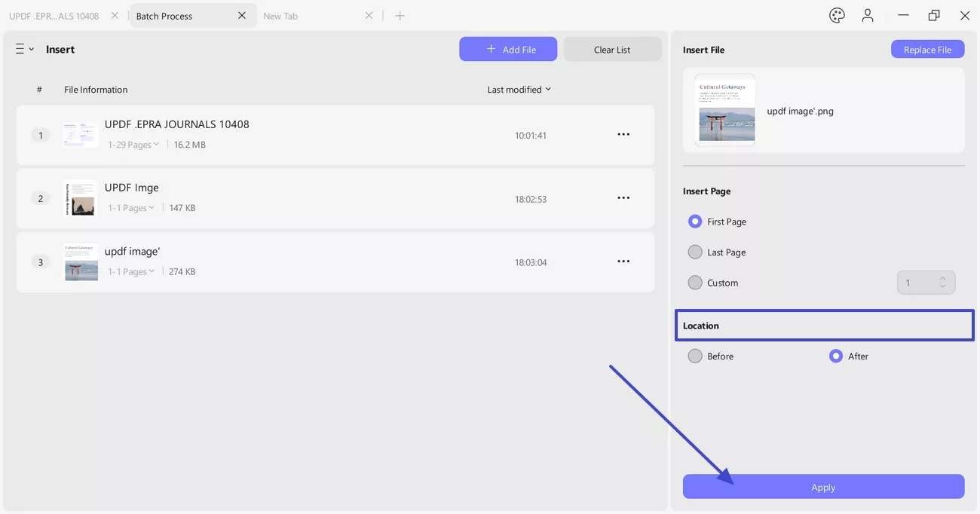Expand page range of UPDF .EPRA JOURNALS

coord(133,145)
